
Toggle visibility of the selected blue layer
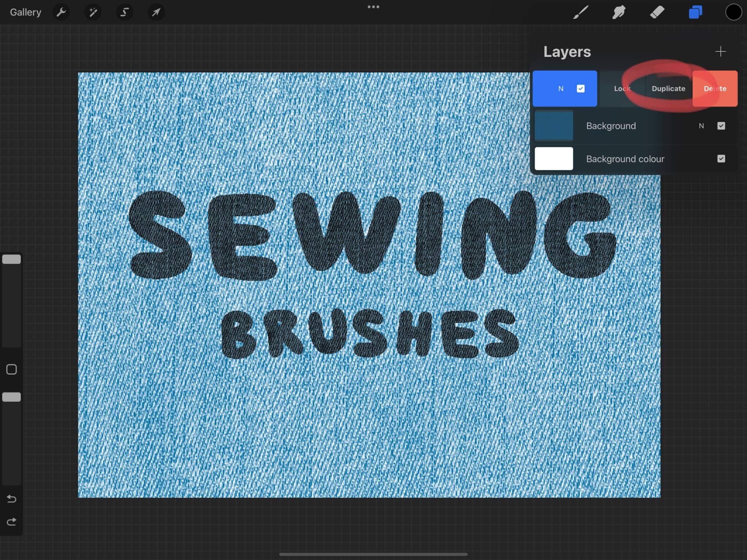[x=581, y=89]
